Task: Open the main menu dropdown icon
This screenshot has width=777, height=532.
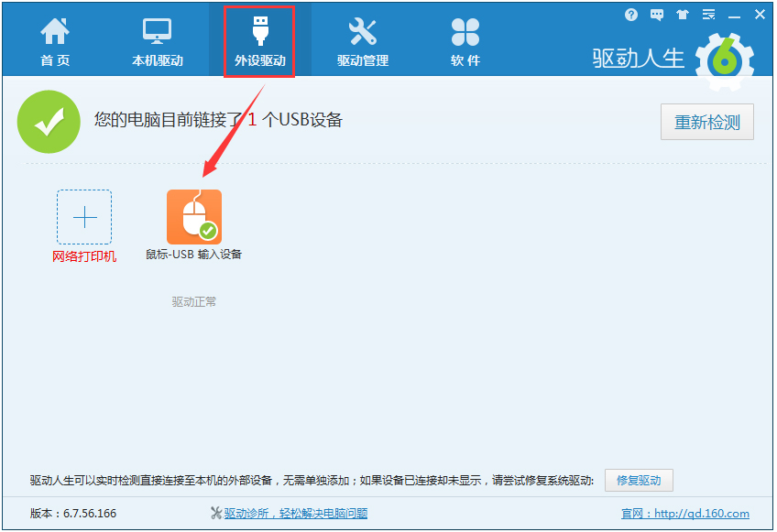Action: pos(708,15)
